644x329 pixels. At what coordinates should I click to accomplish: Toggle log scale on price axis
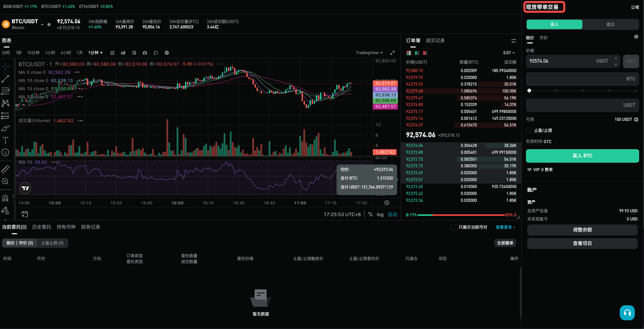380,214
